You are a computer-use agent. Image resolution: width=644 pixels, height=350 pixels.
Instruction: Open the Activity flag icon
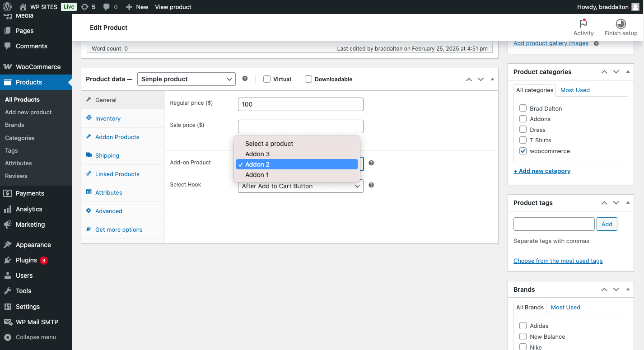click(583, 23)
